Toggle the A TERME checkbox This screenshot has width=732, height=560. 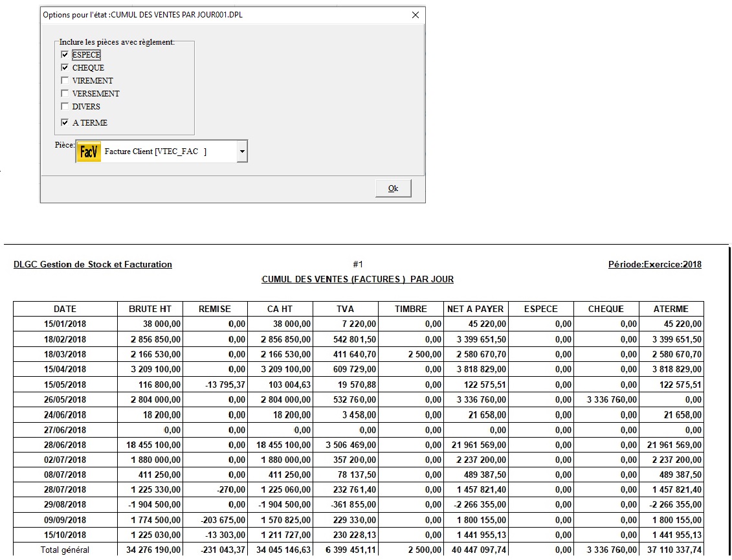pos(65,122)
